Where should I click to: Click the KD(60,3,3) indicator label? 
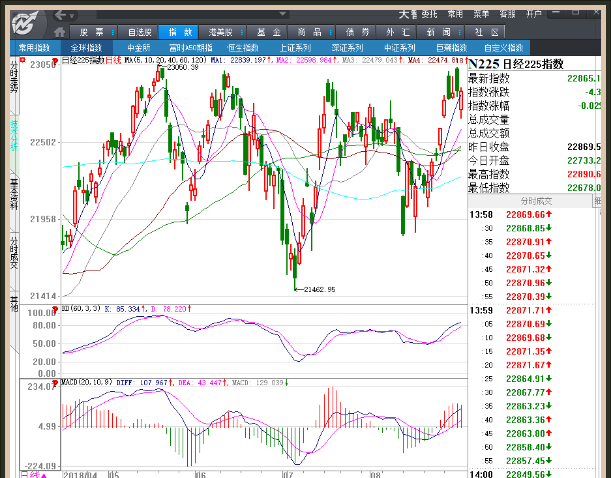click(x=81, y=309)
